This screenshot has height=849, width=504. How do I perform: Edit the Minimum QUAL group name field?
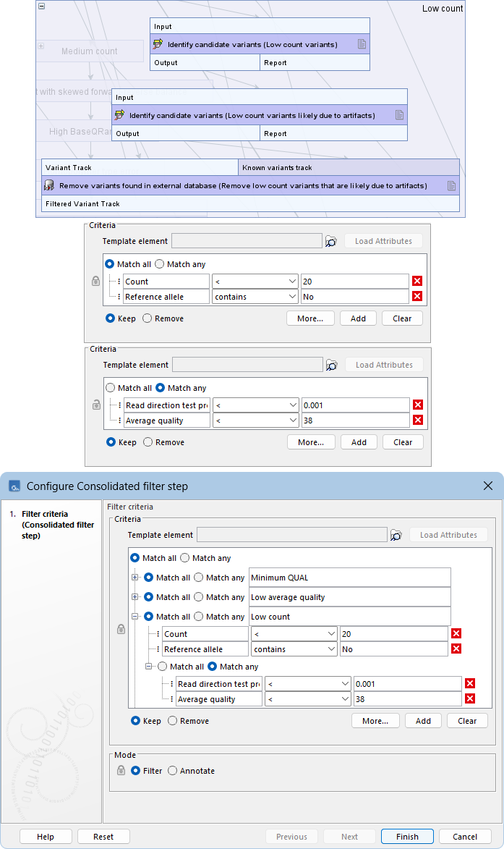tap(350, 578)
